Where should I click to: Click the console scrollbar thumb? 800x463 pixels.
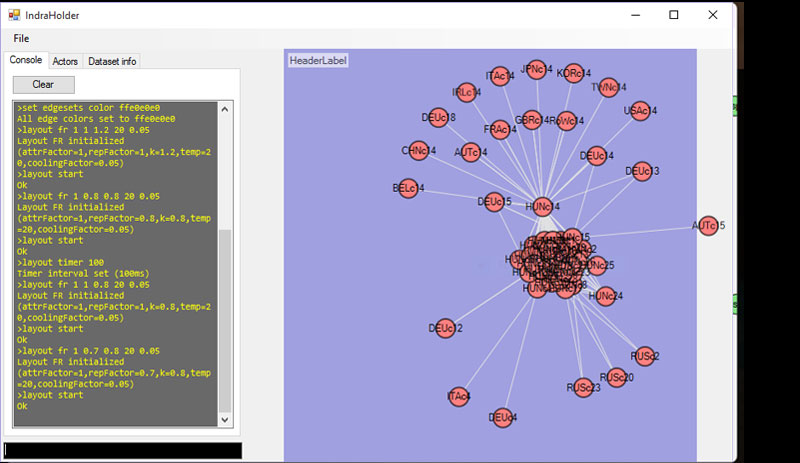click(x=224, y=320)
